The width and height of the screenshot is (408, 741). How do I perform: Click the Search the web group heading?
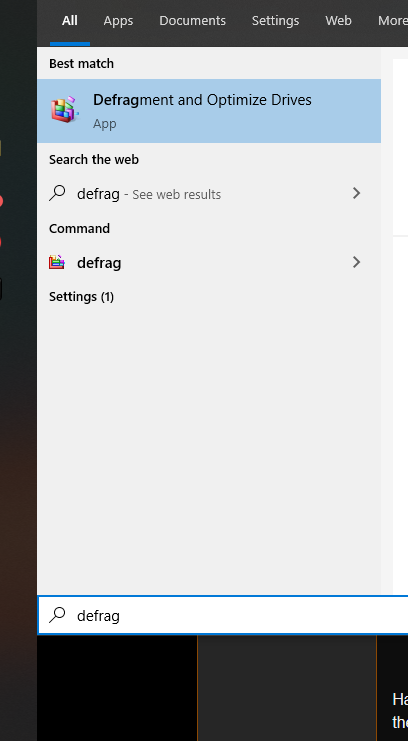(94, 159)
